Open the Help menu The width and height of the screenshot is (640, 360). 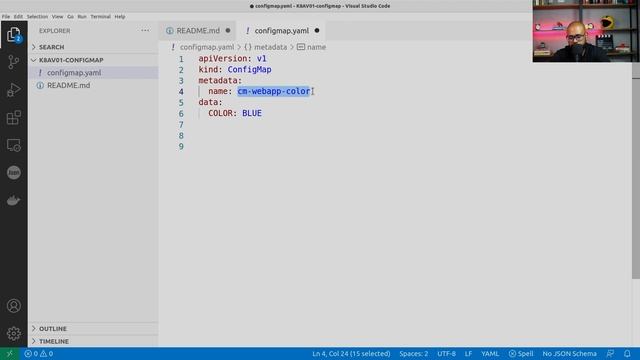[120, 17]
